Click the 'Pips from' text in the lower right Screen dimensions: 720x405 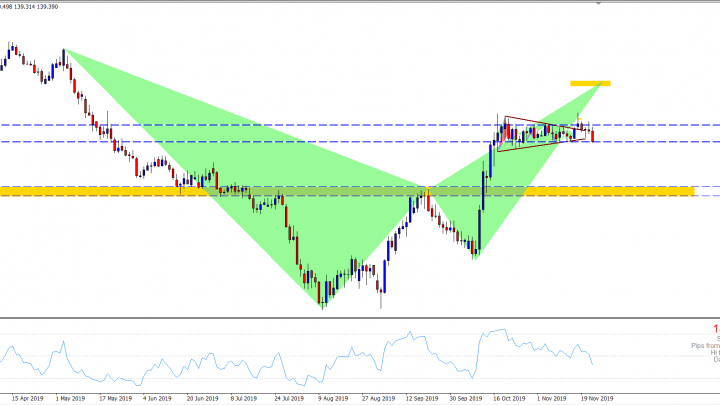point(702,345)
